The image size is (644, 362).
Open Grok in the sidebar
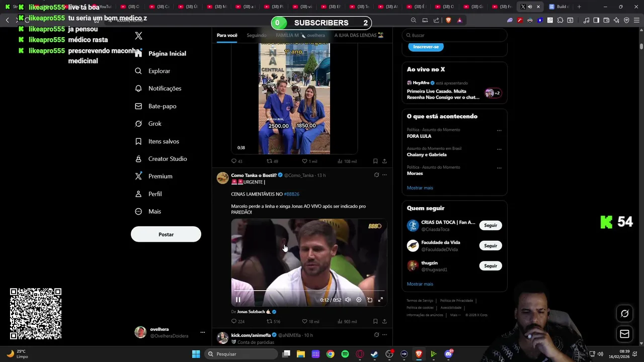click(148, 124)
